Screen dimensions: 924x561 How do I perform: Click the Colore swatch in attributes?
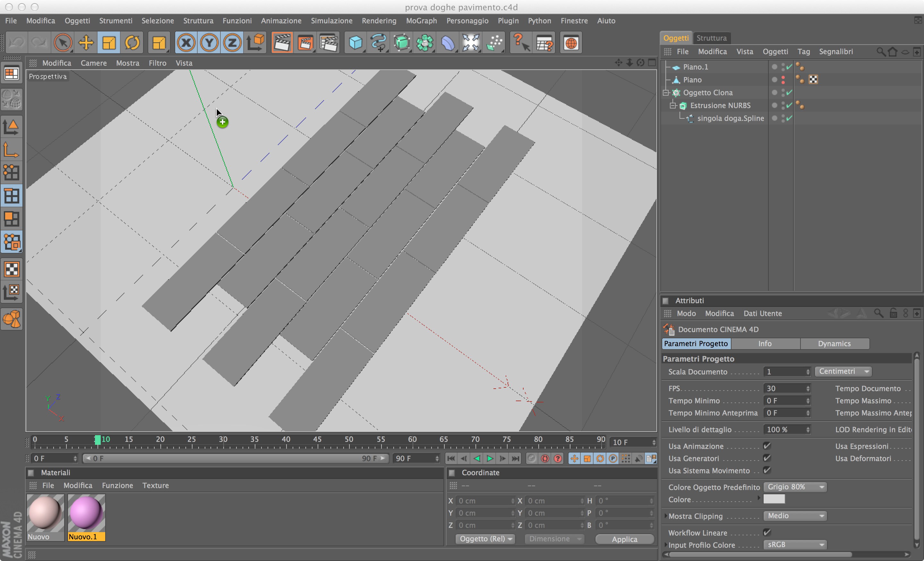coord(774,499)
